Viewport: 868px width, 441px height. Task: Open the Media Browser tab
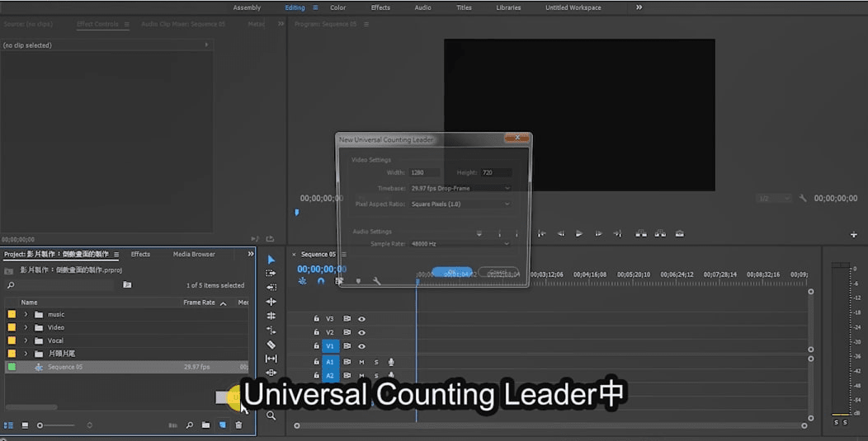tap(194, 254)
